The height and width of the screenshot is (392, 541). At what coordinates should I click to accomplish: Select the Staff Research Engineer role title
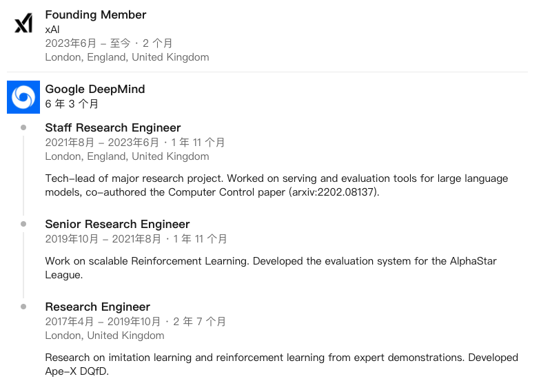tap(113, 128)
